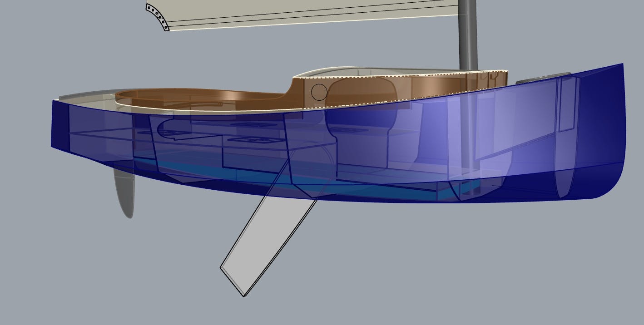Select the round porthole circle on the cabin
The height and width of the screenshot is (325, 644).
click(x=319, y=92)
